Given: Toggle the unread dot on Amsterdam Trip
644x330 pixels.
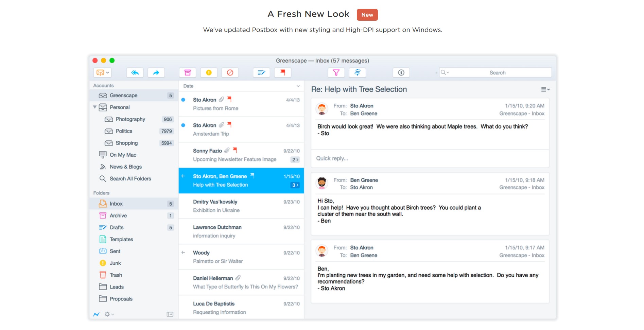Looking at the screenshot, I should click(x=183, y=125).
